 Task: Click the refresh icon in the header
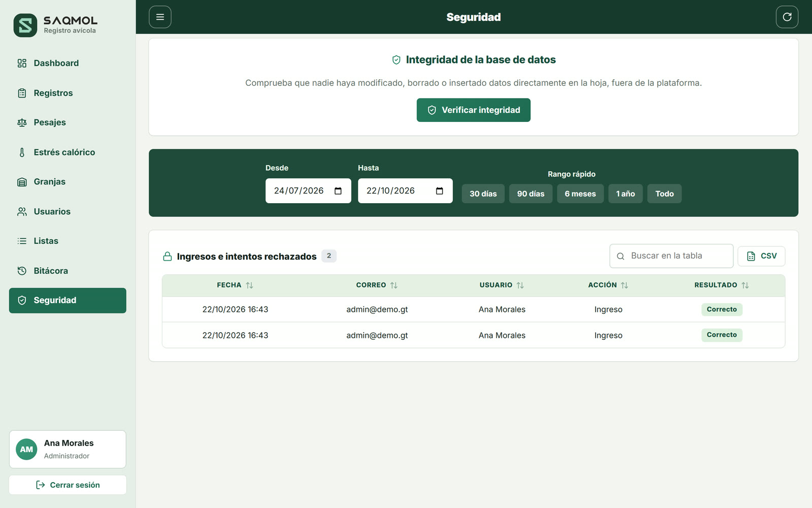(787, 17)
